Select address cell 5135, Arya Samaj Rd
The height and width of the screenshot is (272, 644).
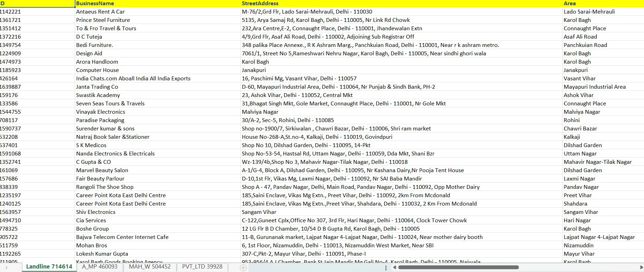[401, 20]
